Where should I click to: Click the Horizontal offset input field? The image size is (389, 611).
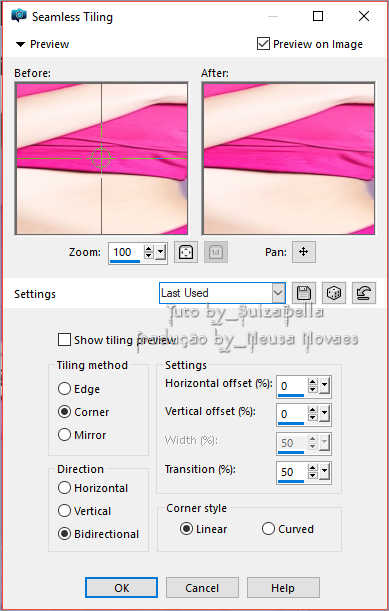coord(292,386)
